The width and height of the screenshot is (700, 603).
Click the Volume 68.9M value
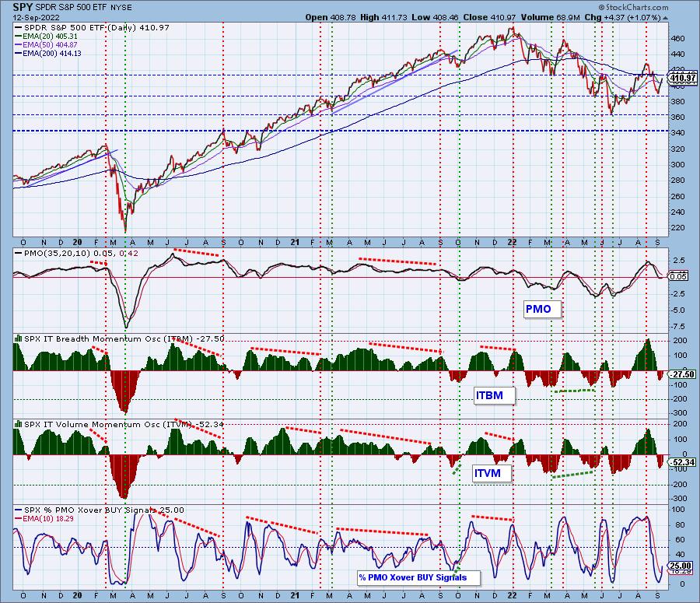tap(550, 17)
